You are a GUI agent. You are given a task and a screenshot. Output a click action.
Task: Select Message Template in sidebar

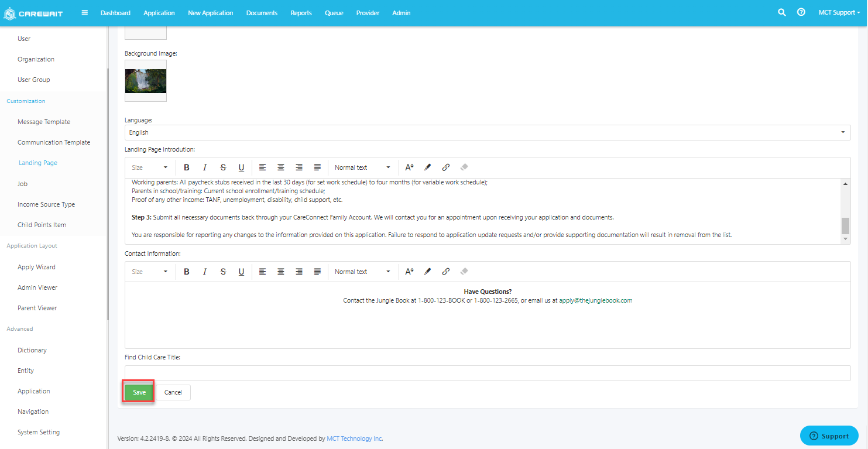pyautogui.click(x=44, y=122)
